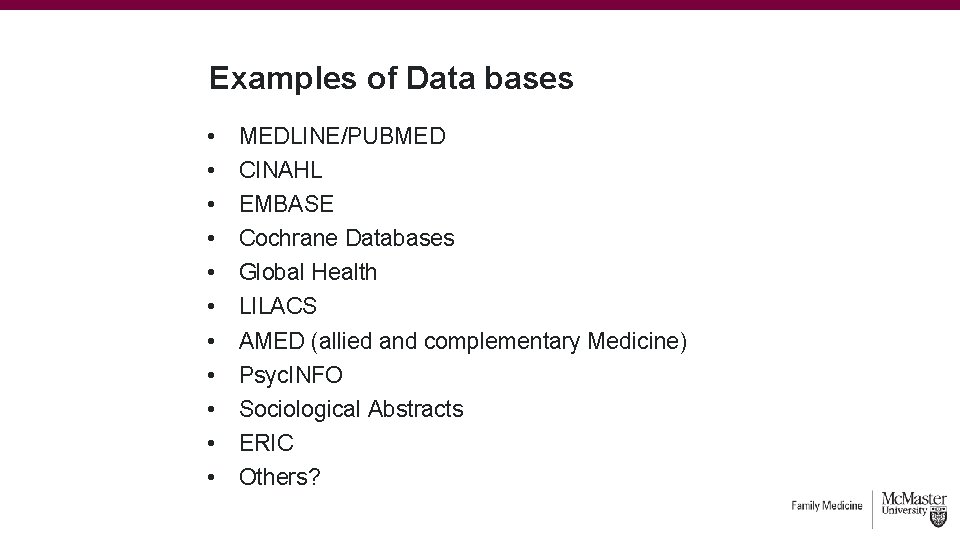The width and height of the screenshot is (960, 540).
Task: Click the CINAHL list entry
Action: coord(280,170)
